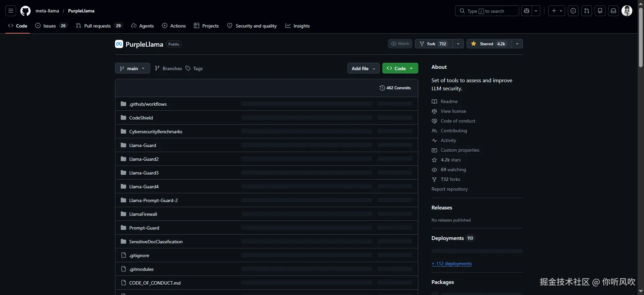
Task: Open the Branches link
Action: click(168, 68)
